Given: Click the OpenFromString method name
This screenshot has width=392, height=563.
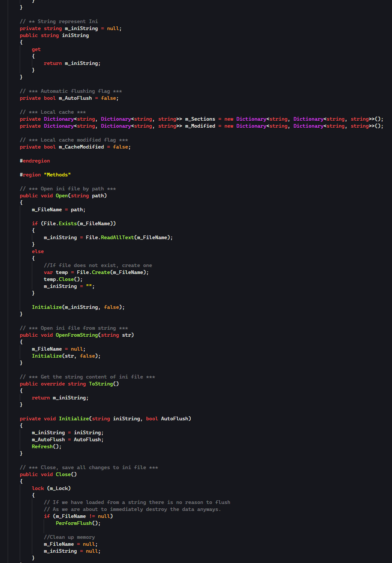Looking at the screenshot, I should [77, 335].
